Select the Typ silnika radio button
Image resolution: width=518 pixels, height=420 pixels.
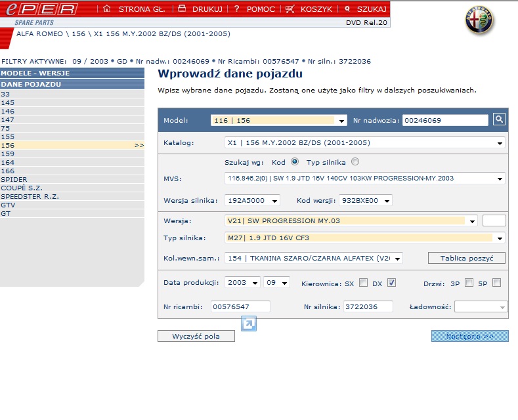[355, 162]
